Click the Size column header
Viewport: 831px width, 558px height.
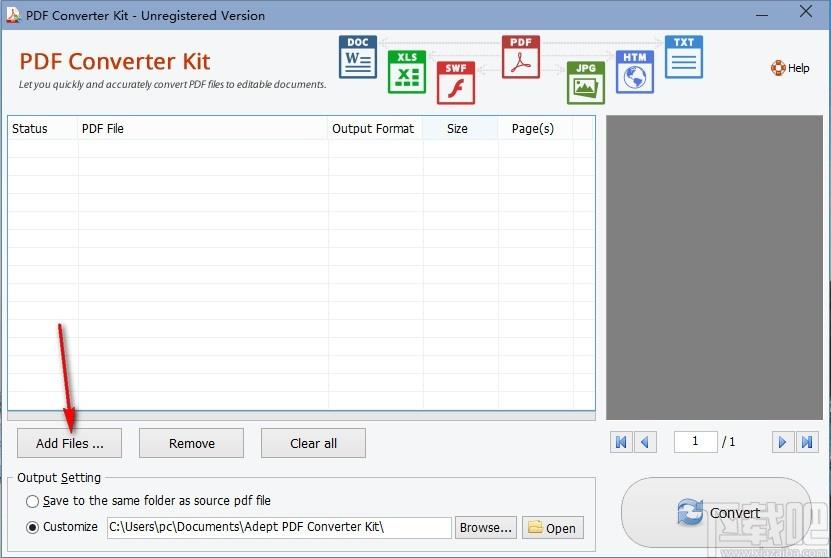(460, 129)
